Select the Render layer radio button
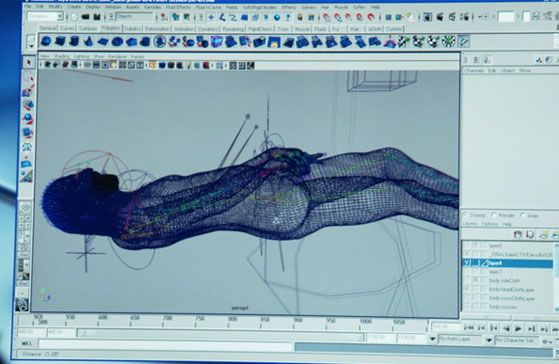The width and height of the screenshot is (559, 364). pos(494,215)
